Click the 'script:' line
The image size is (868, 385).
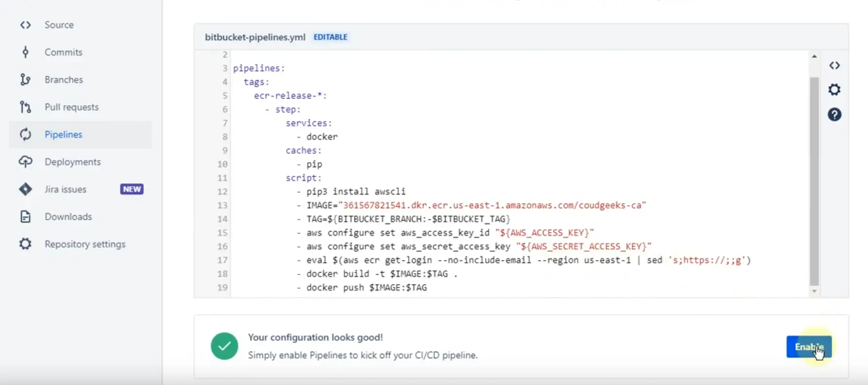pyautogui.click(x=303, y=178)
